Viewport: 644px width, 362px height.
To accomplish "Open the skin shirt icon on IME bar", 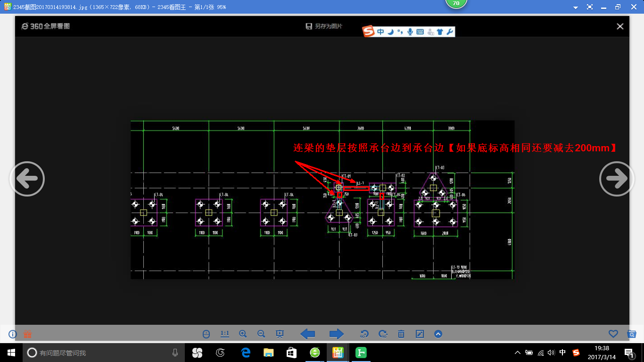I will 440,32.
